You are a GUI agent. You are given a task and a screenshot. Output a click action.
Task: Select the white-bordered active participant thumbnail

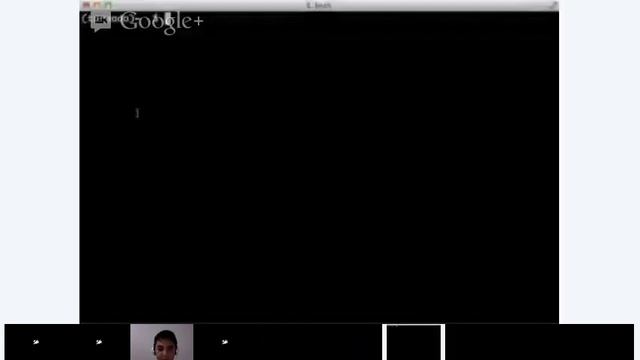click(x=413, y=342)
